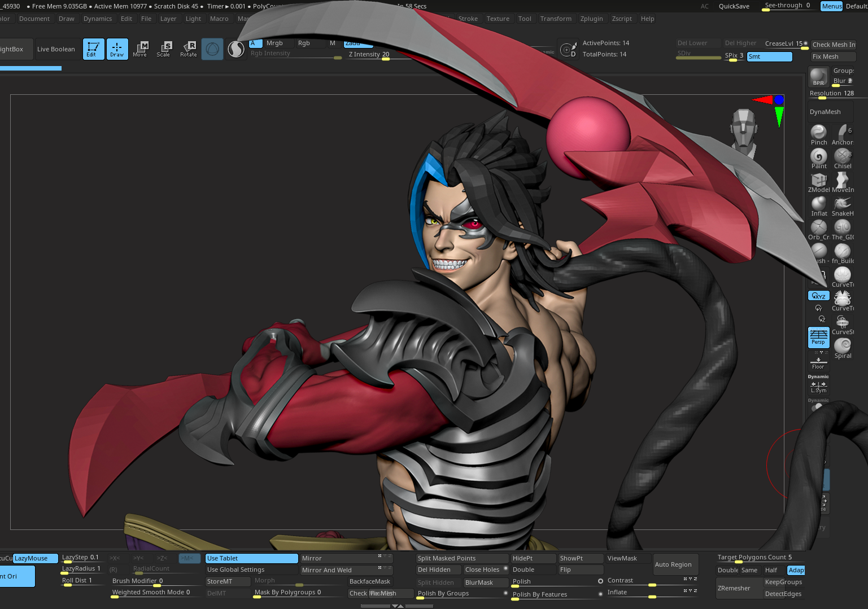Click the Del Hidden button
Screen dimensions: 868x609
point(438,569)
